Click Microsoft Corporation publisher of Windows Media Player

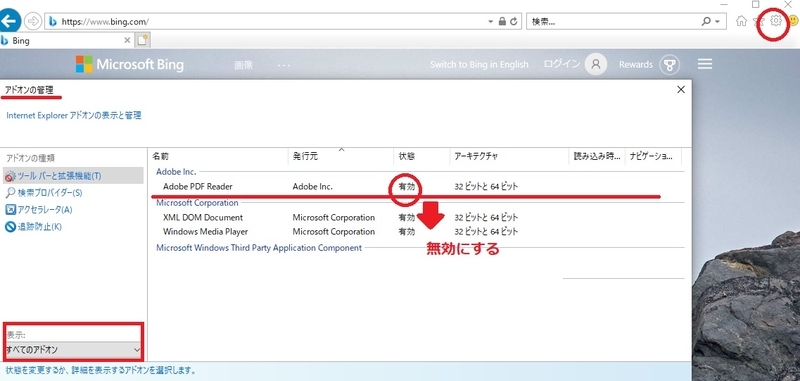[334, 232]
